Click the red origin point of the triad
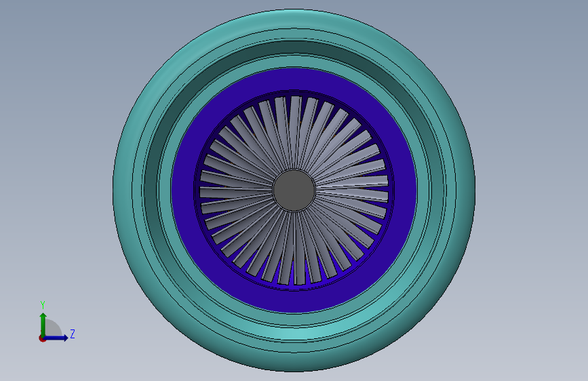The image size is (588, 381). tap(42, 338)
